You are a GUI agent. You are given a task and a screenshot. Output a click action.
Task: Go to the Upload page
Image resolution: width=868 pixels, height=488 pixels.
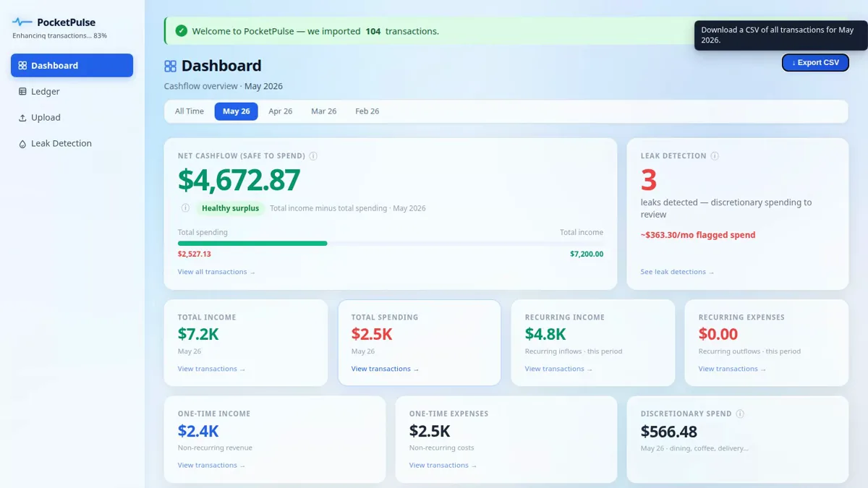[72, 117]
